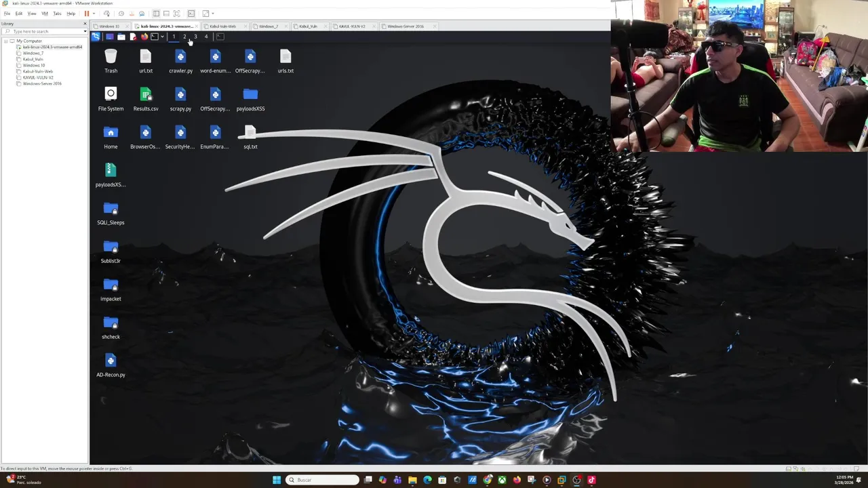Switch to Kali workspace 3
The image size is (868, 488).
tap(195, 37)
